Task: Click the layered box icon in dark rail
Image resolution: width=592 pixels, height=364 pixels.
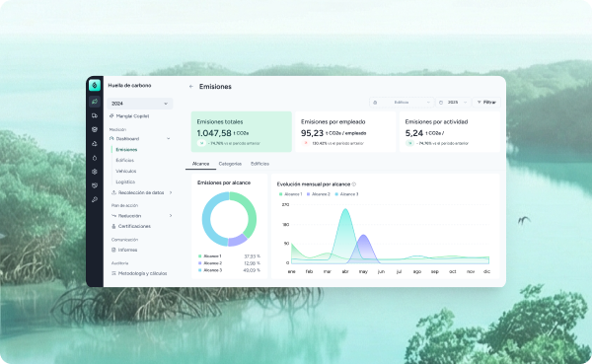Action: pos(95,129)
